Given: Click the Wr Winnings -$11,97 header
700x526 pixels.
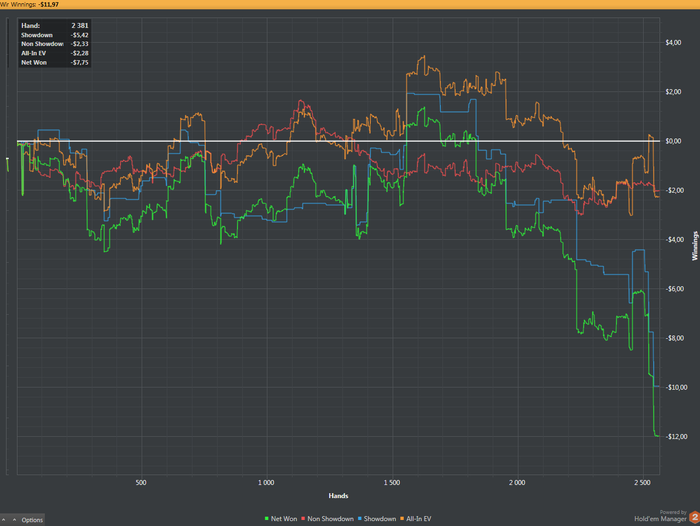Looking at the screenshot, I should click(29, 4).
